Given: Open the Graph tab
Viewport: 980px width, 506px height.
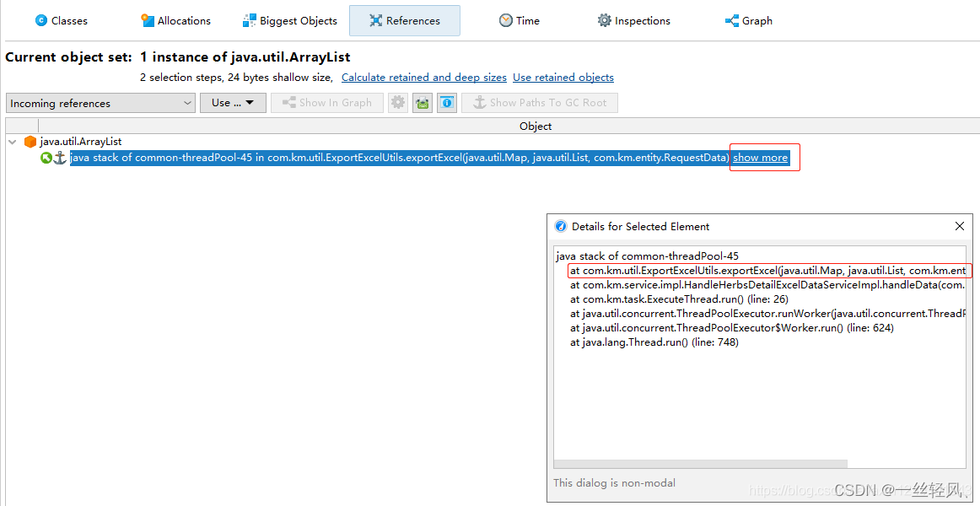Looking at the screenshot, I should 748,20.
